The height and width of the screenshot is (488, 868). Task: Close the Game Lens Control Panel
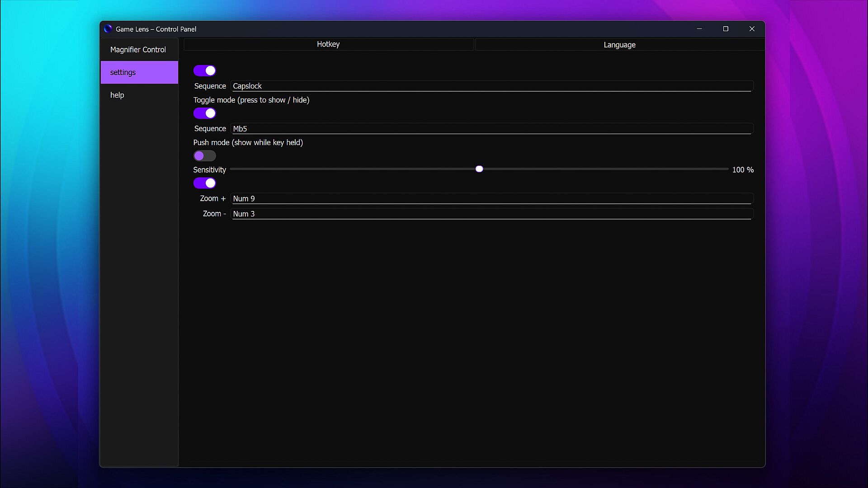coord(752,29)
